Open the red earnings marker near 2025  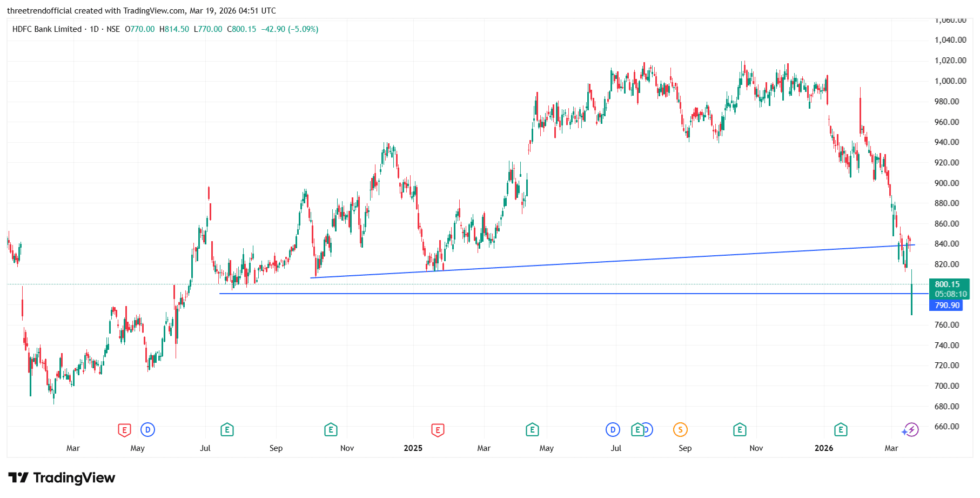coord(438,430)
